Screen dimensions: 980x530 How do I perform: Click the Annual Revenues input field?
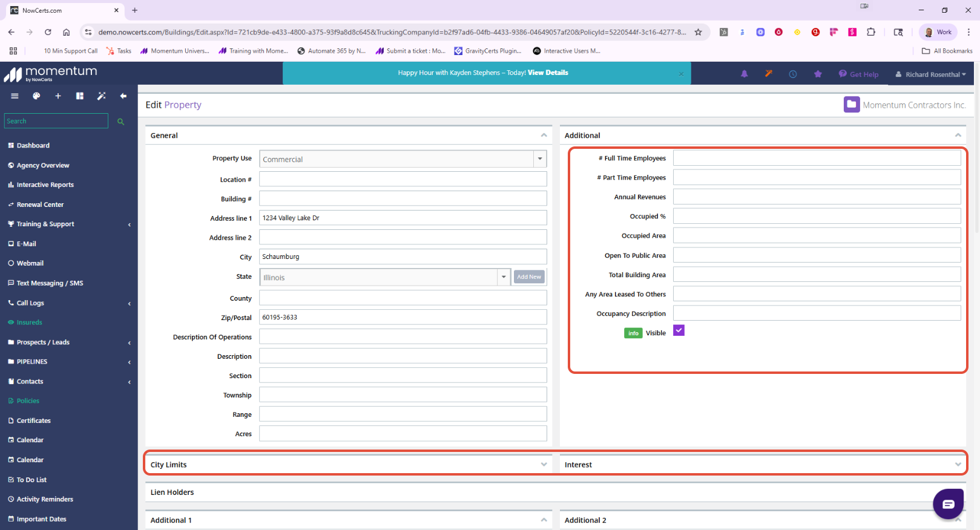pyautogui.click(x=817, y=197)
